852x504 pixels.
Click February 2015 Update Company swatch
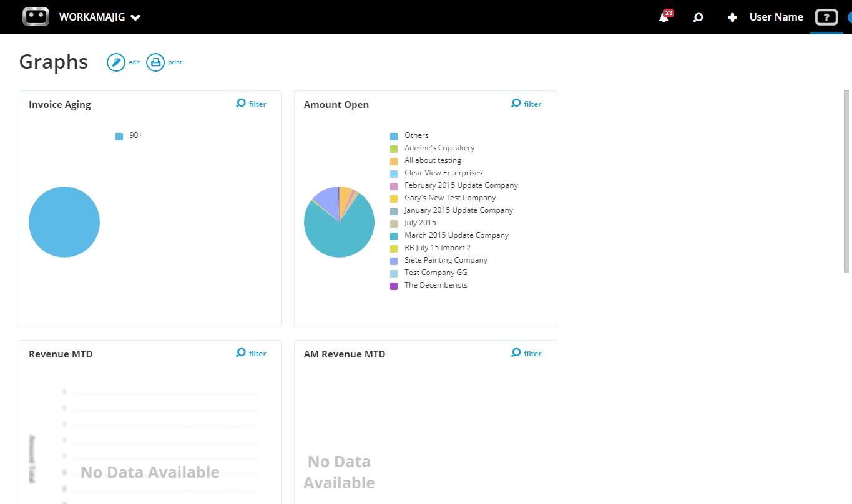pos(394,186)
